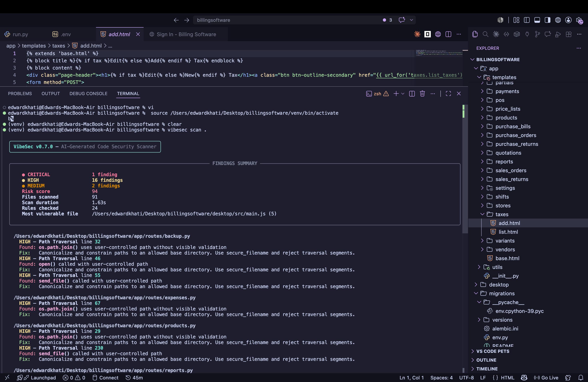Open the chat dropdown arrow in title bar
Viewport: 588px width, 382px height.
click(x=411, y=20)
